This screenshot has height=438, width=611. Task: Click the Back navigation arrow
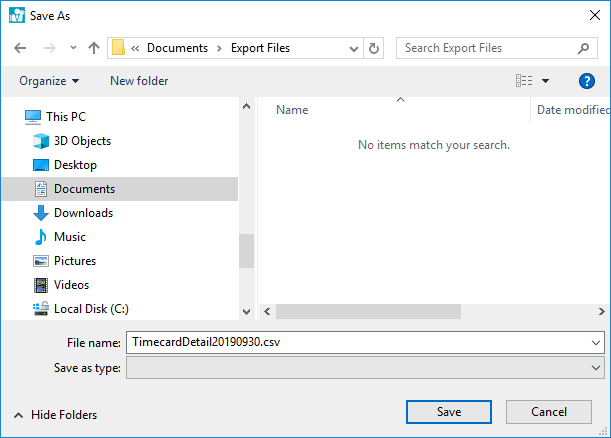(x=20, y=48)
